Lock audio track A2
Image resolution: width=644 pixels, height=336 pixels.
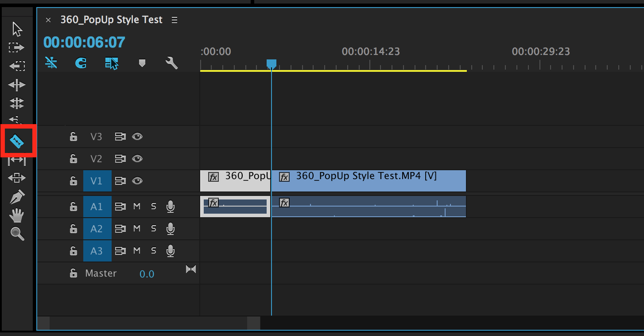pos(74,229)
